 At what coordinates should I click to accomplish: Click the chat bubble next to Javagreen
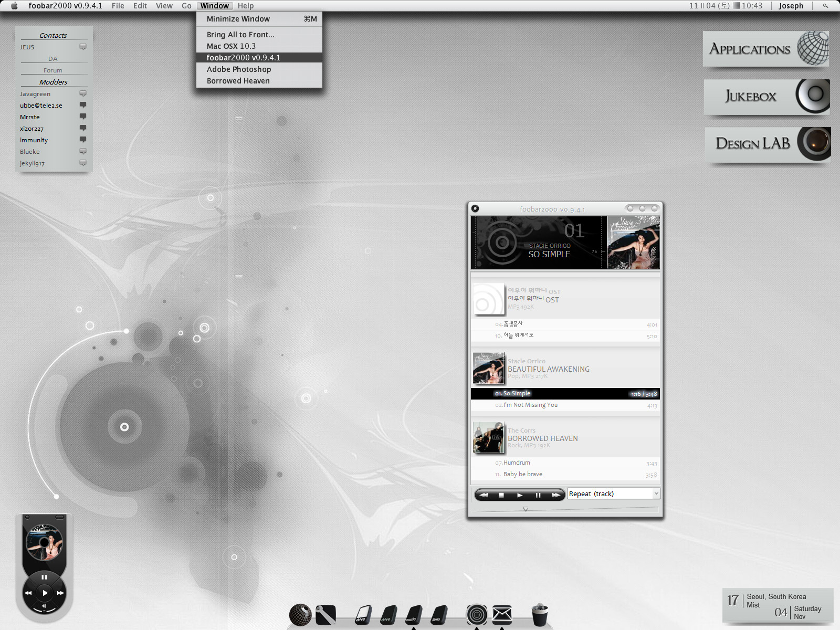coord(83,93)
